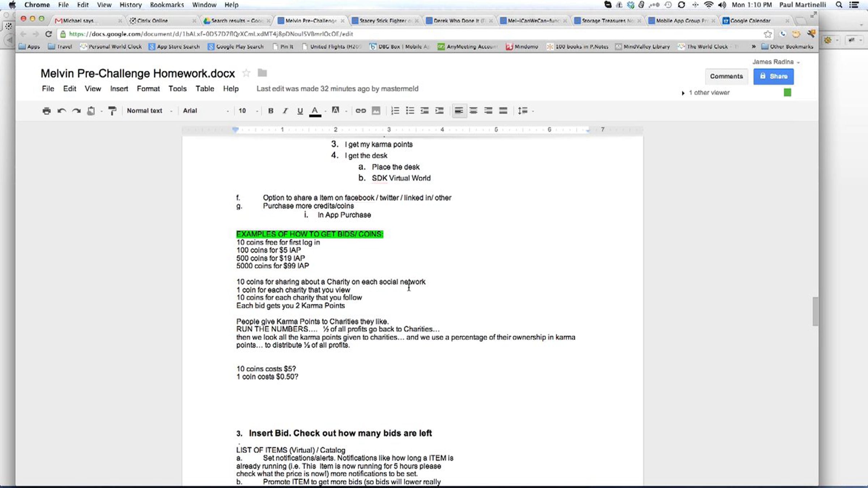Toggle bold formatting
868x488 pixels.
(271, 111)
